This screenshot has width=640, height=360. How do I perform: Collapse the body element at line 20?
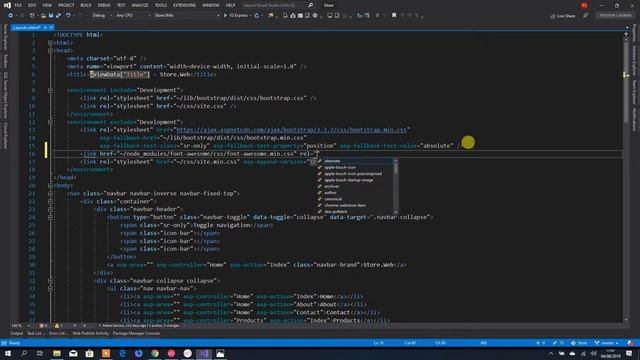[x=50, y=185]
